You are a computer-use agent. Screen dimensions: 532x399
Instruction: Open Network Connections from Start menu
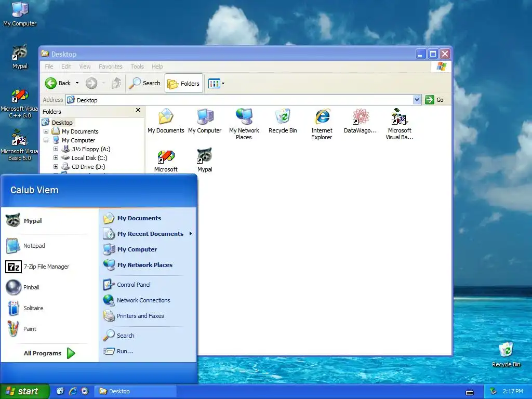(x=148, y=300)
